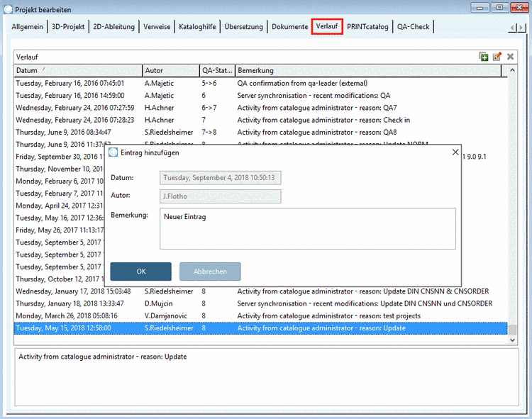Viewport: 532px width, 419px height.
Task: Select the February 16, 2016 14:59:00 entry
Action: [260, 95]
